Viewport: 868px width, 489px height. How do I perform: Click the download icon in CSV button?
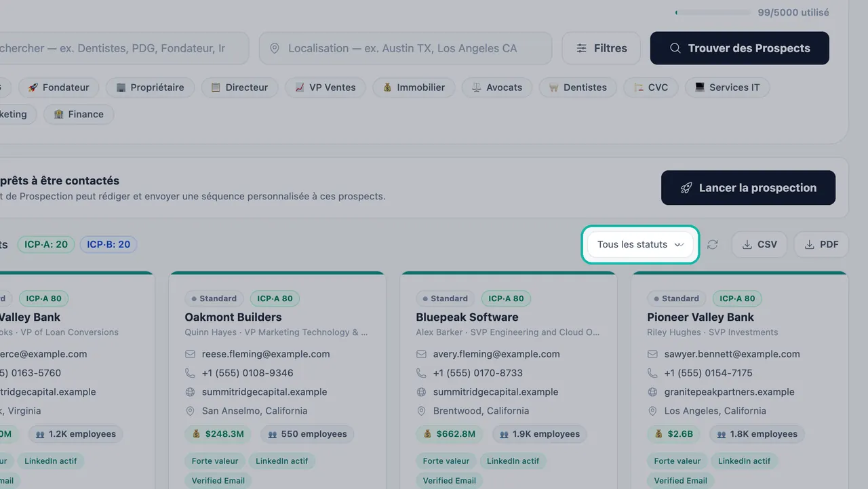(x=747, y=245)
